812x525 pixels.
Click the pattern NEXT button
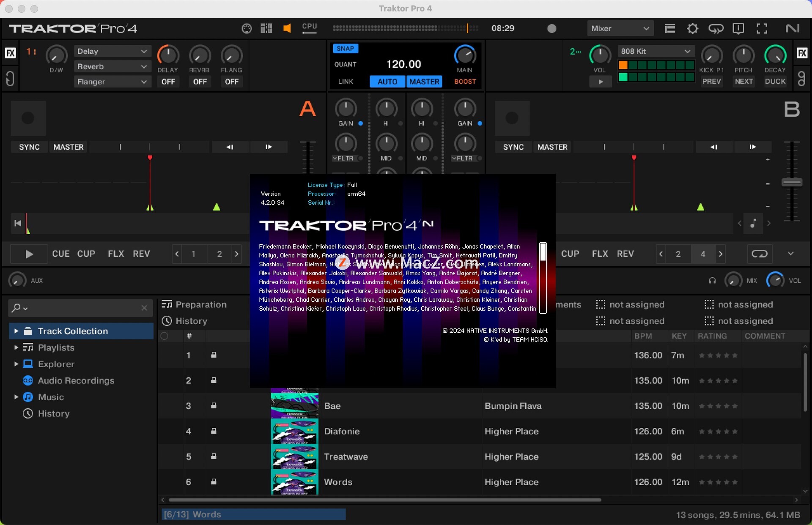[x=744, y=81]
